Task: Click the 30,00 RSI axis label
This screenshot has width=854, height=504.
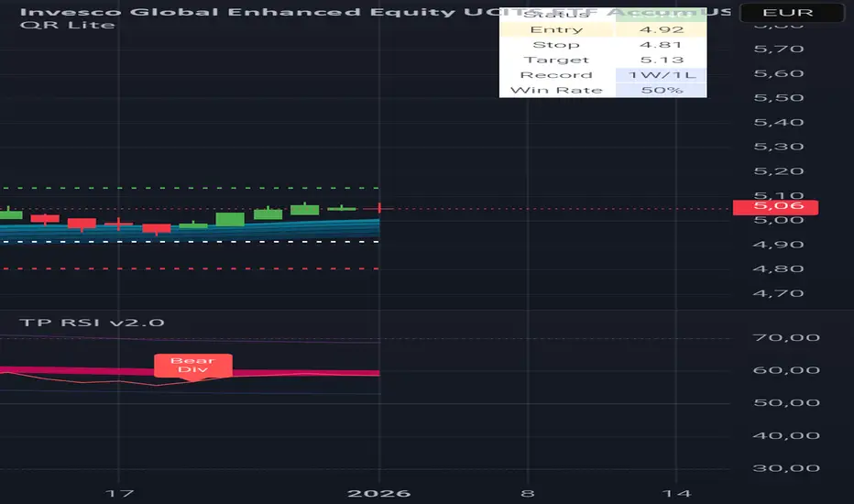Action: pyautogui.click(x=786, y=468)
